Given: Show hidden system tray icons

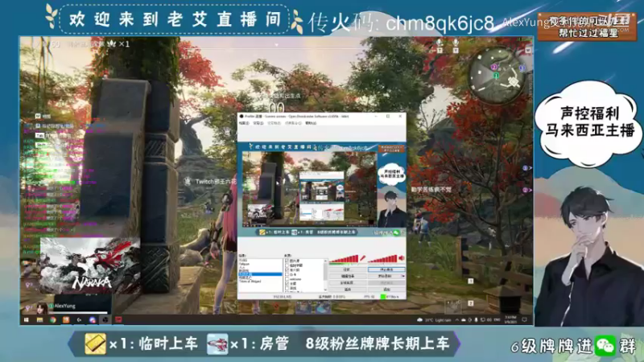Looking at the screenshot, I should click(x=457, y=319).
